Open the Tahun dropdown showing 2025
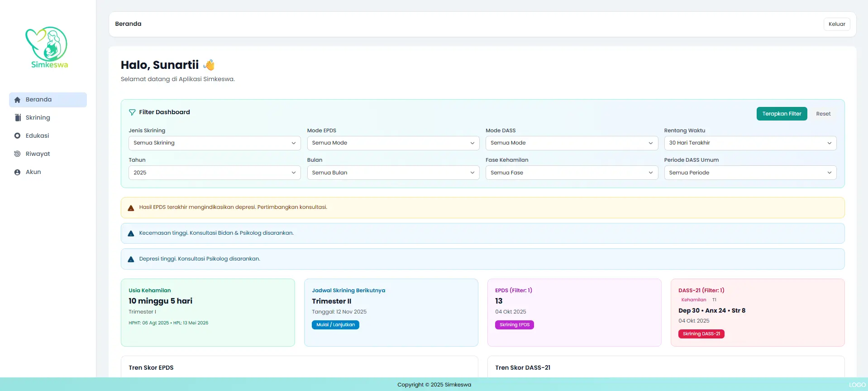The image size is (868, 391). tap(215, 173)
